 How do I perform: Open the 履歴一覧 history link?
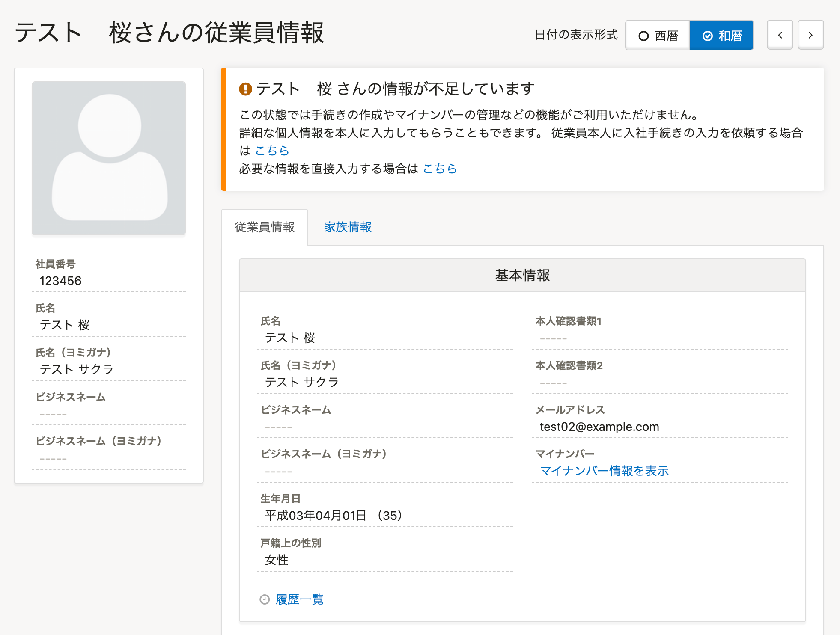click(299, 599)
